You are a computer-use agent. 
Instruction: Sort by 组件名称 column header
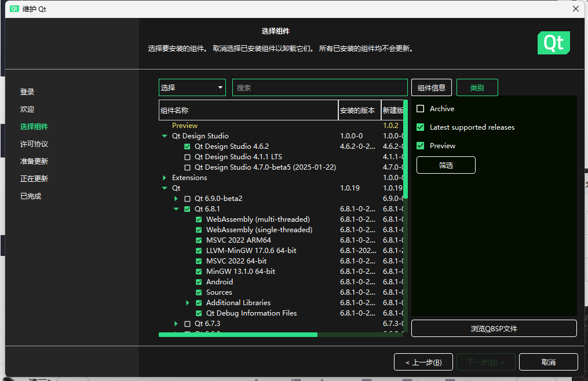pos(249,110)
